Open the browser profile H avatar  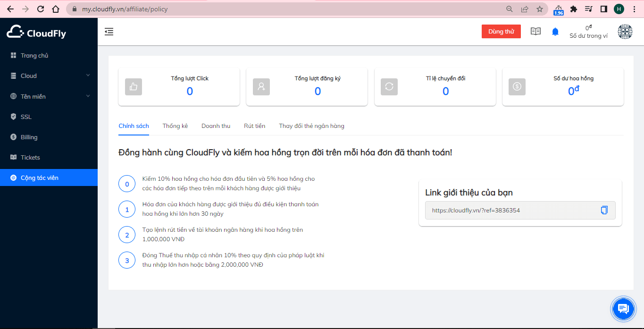pos(619,9)
